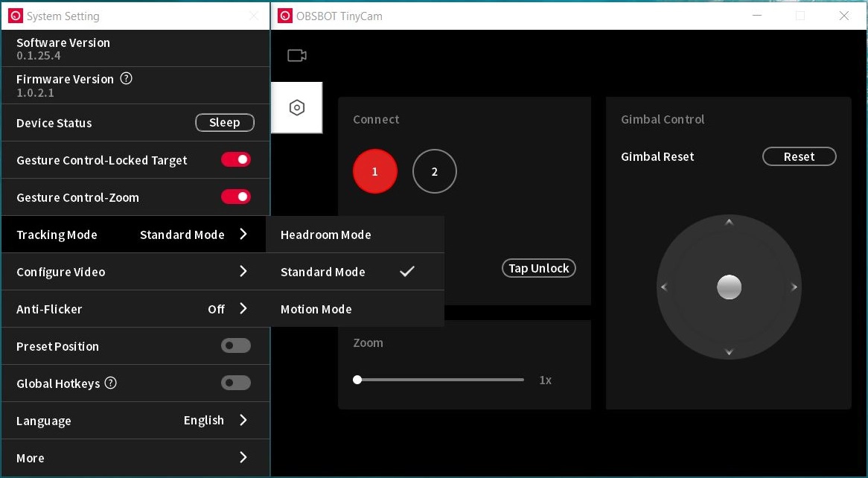Click the Zoom slider track
The image size is (868, 478).
(x=440, y=380)
